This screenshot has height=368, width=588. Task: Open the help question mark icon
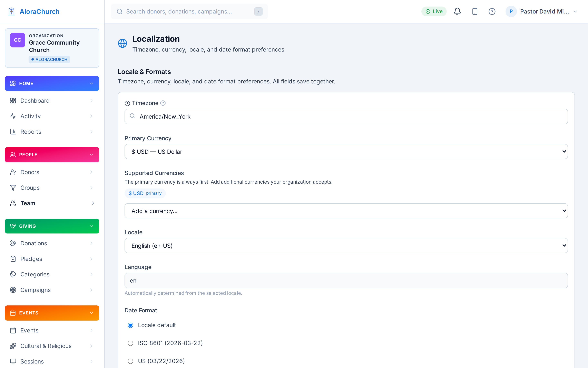tap(492, 11)
